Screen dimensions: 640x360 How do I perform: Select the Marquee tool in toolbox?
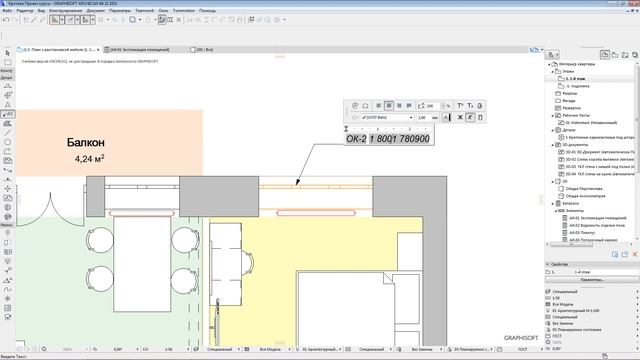tap(7, 62)
